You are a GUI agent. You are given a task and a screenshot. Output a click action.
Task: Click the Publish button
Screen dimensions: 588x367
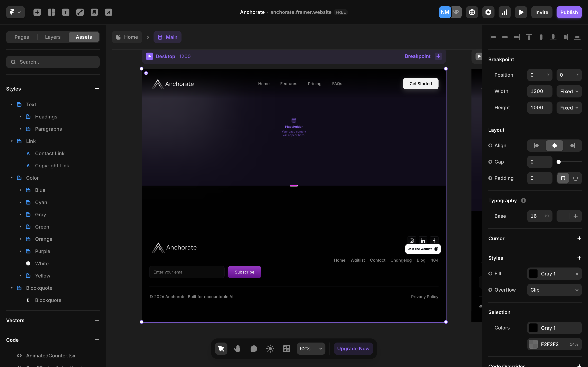pyautogui.click(x=569, y=12)
